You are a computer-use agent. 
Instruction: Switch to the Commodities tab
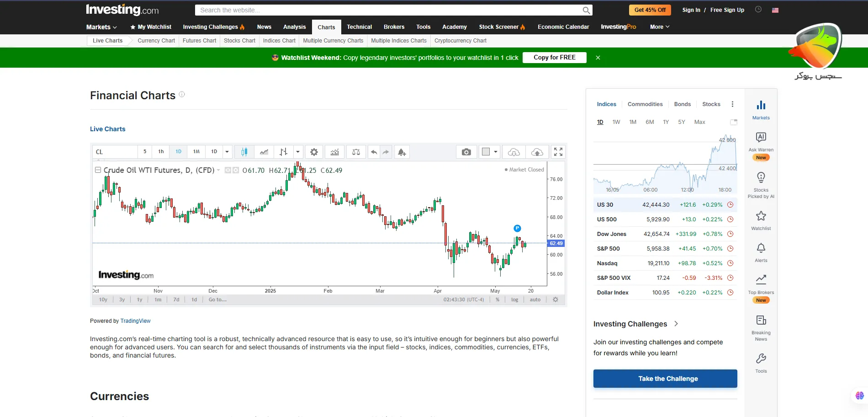[645, 104]
